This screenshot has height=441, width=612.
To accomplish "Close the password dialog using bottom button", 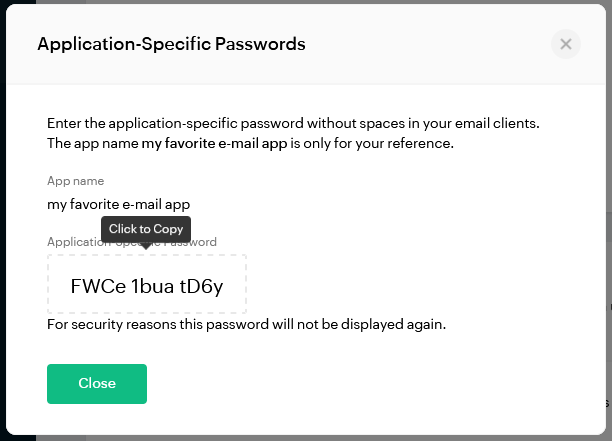I will (x=97, y=383).
